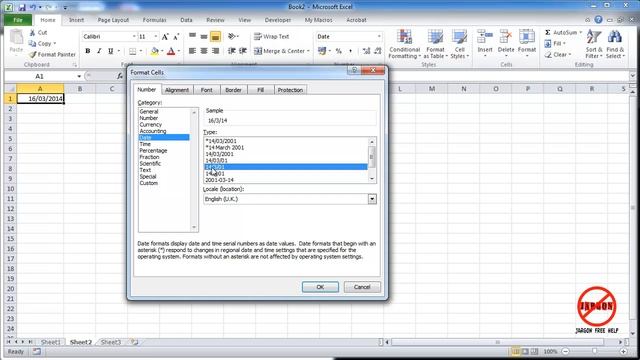Click the Paste clipboard icon
The image size is (640, 360).
click(x=16, y=38)
